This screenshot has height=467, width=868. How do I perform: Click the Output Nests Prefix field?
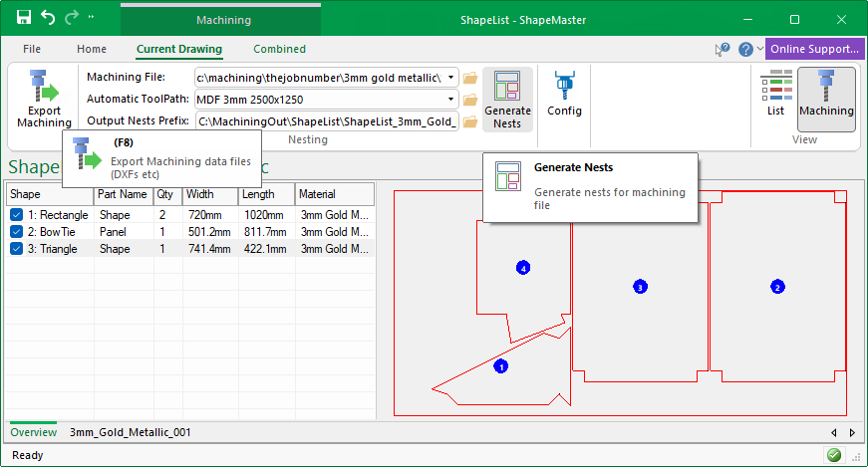[326, 121]
